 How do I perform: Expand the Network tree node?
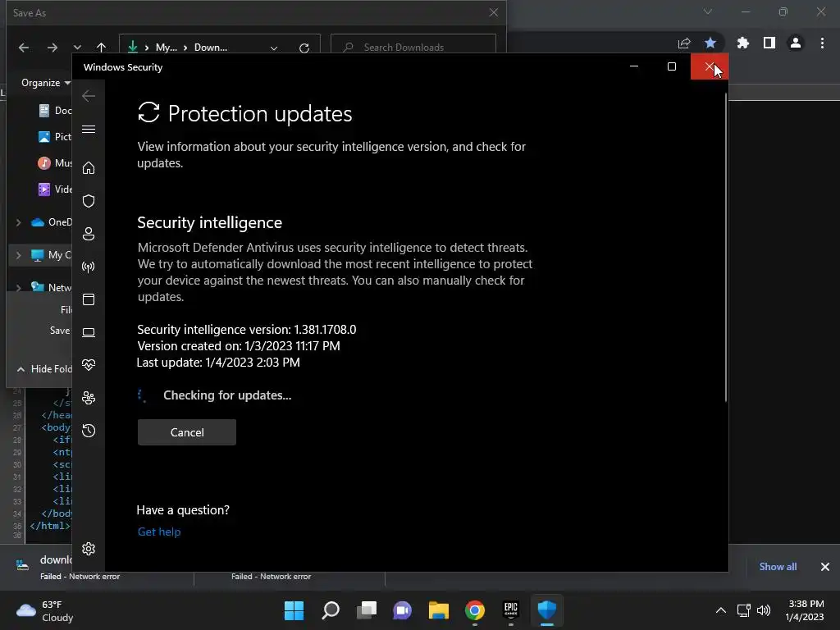(x=19, y=288)
